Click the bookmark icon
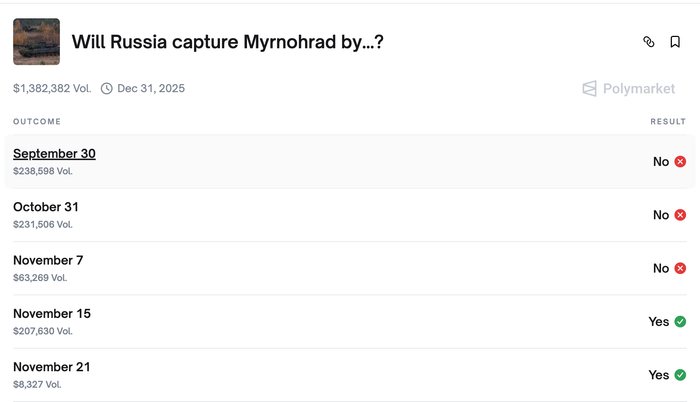This screenshot has height=402, width=700. pos(675,42)
